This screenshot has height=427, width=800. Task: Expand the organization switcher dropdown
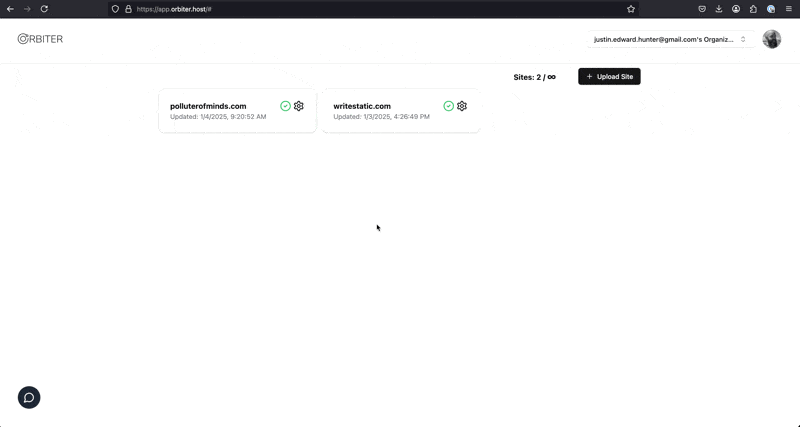click(x=669, y=39)
